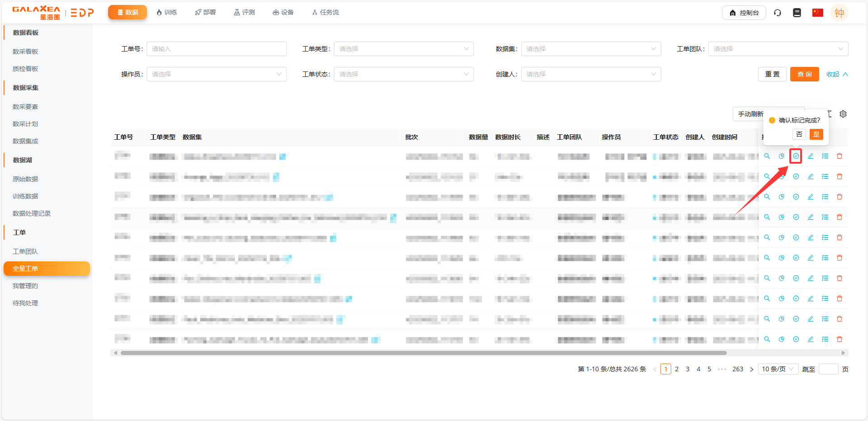Click the 工单号 input field

[x=216, y=49]
